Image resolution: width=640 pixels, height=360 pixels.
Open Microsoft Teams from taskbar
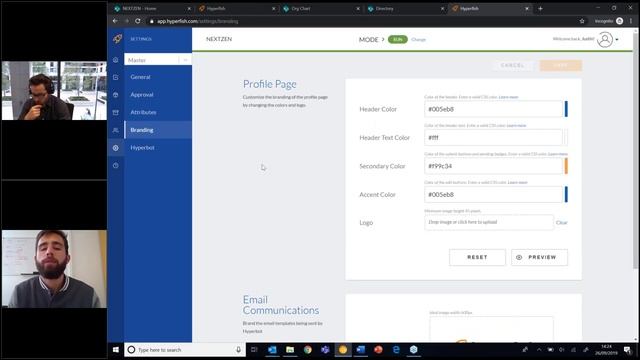[325, 350]
